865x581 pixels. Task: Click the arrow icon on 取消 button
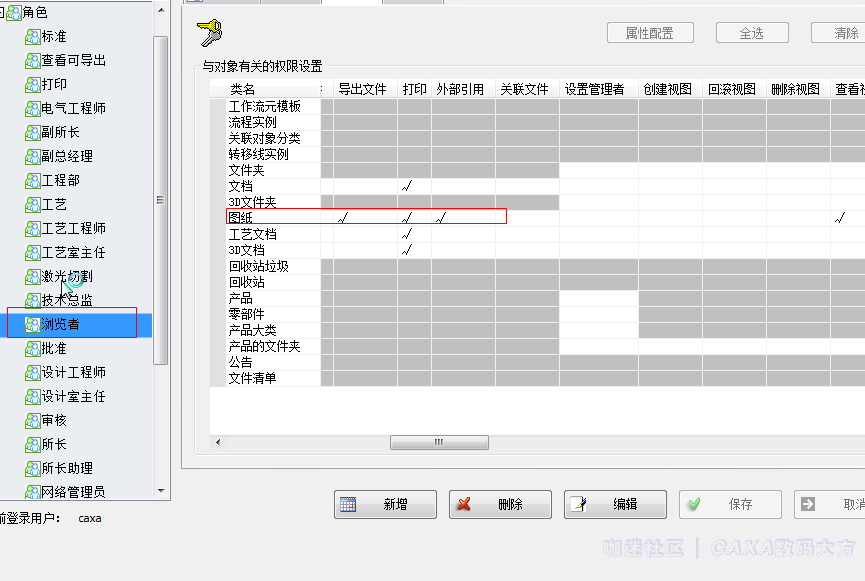pos(808,504)
